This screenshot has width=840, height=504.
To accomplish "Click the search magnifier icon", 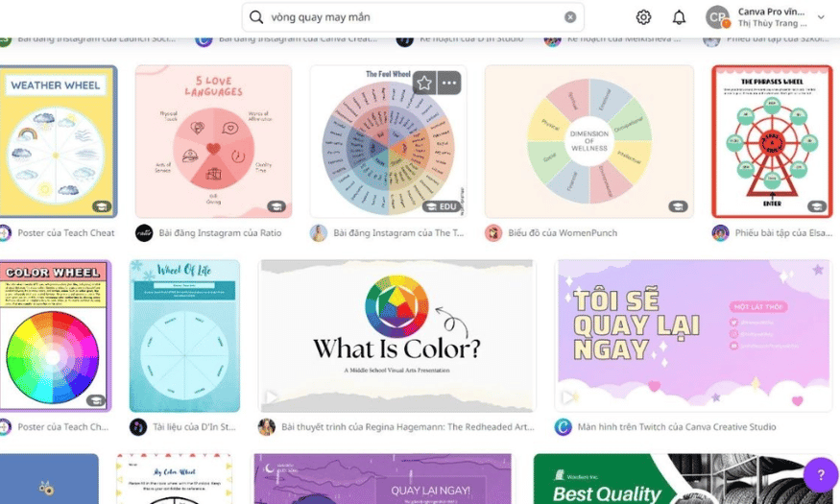I will pyautogui.click(x=256, y=17).
